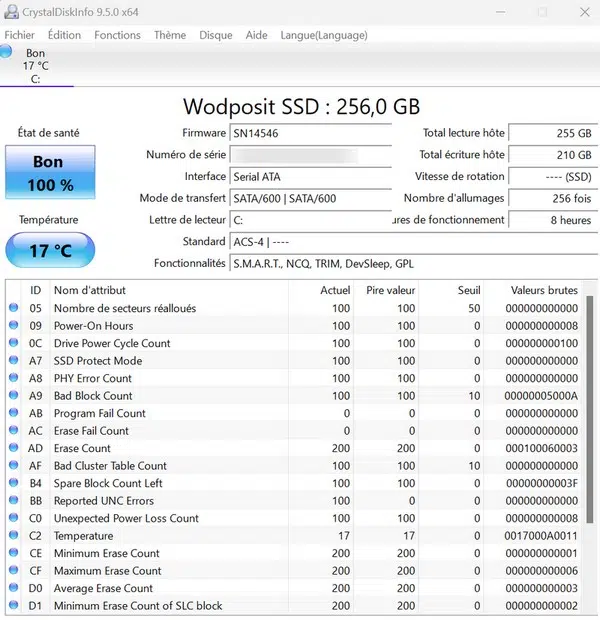The height and width of the screenshot is (620, 600).
Task: Click status orb beside the Temperature attribute
Action: click(13, 536)
